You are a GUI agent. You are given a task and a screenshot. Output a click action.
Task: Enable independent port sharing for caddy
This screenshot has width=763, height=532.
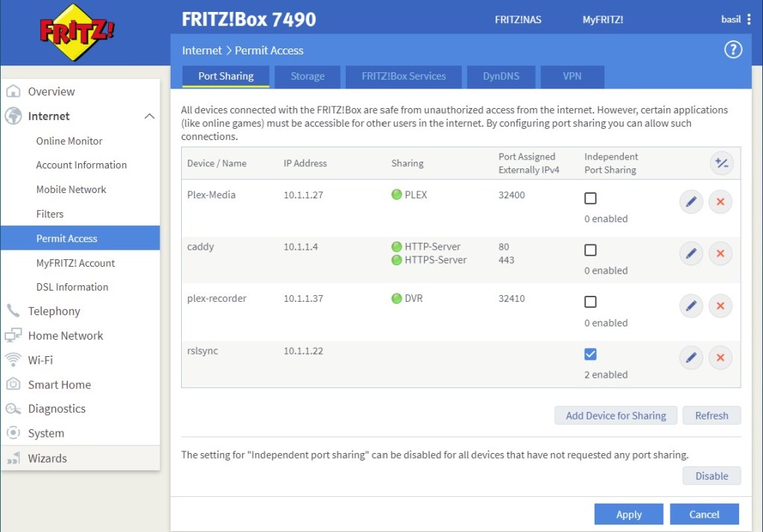590,250
